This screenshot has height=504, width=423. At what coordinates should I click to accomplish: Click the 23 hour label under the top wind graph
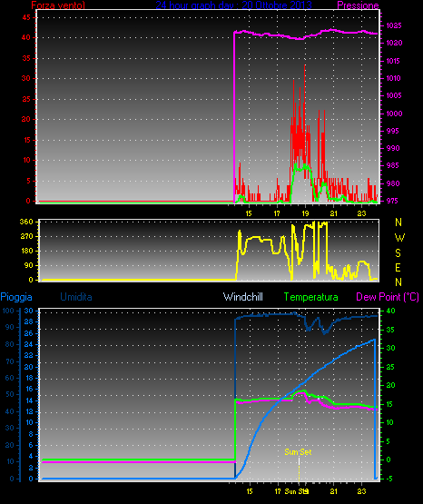[x=361, y=213]
